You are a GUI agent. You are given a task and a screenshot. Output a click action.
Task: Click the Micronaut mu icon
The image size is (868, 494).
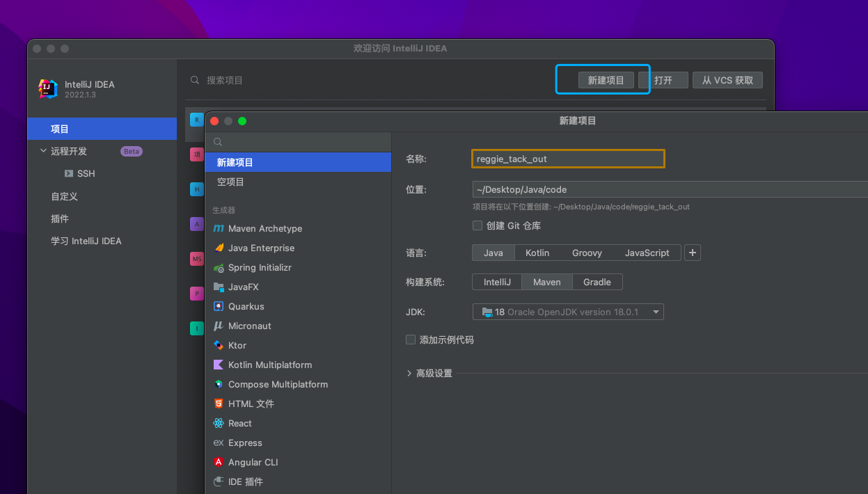(x=219, y=326)
